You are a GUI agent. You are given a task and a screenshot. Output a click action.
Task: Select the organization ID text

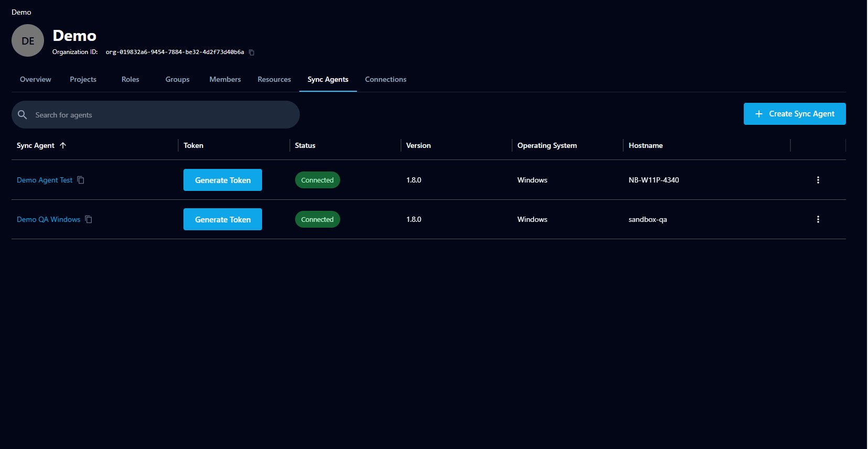coord(175,52)
